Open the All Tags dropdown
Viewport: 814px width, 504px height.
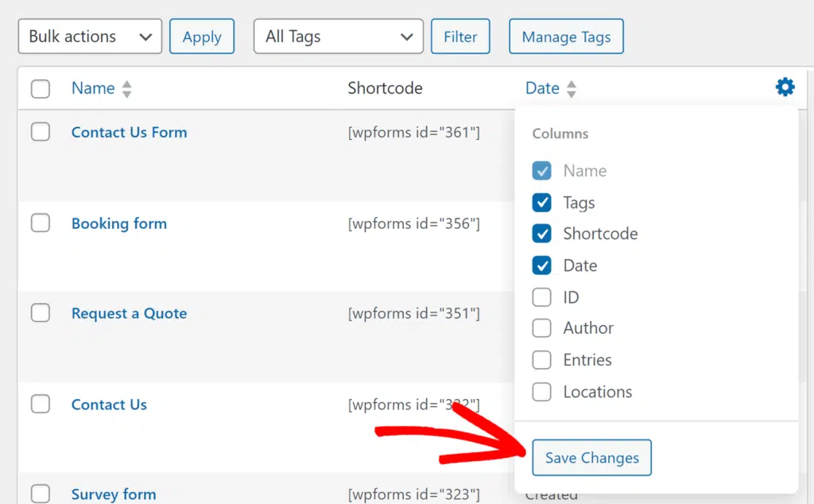(339, 37)
